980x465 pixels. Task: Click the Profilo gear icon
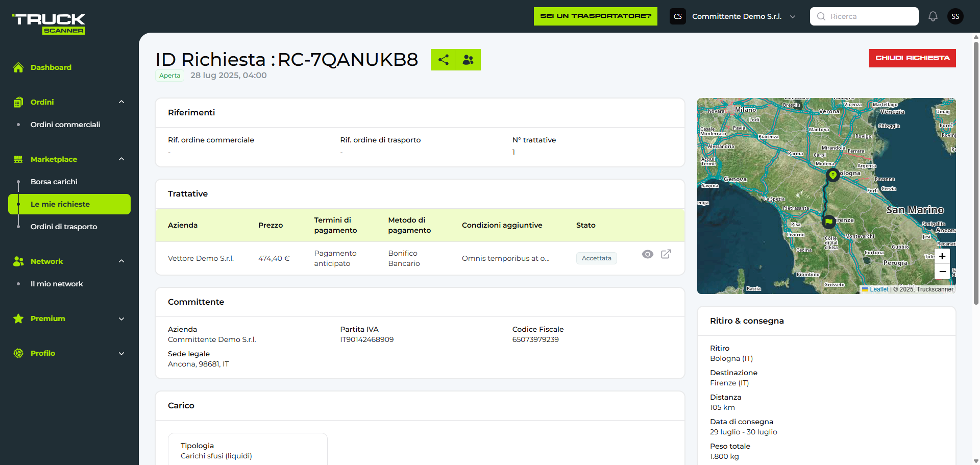[x=18, y=353]
